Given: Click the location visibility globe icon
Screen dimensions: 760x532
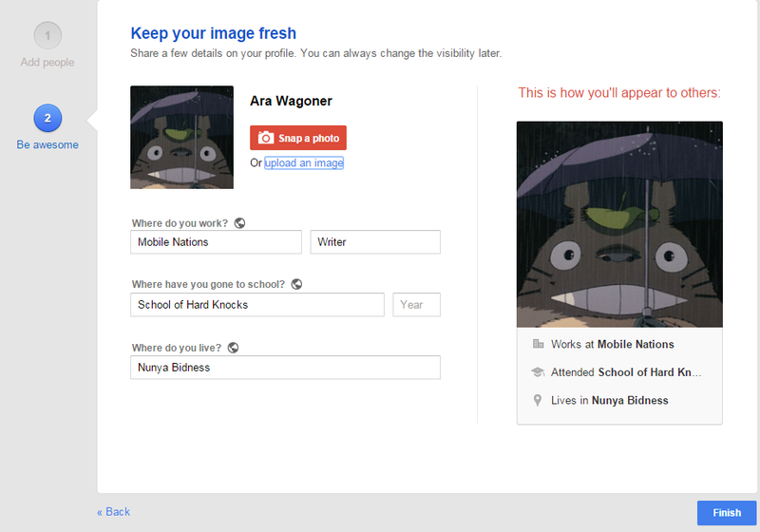Looking at the screenshot, I should [233, 348].
